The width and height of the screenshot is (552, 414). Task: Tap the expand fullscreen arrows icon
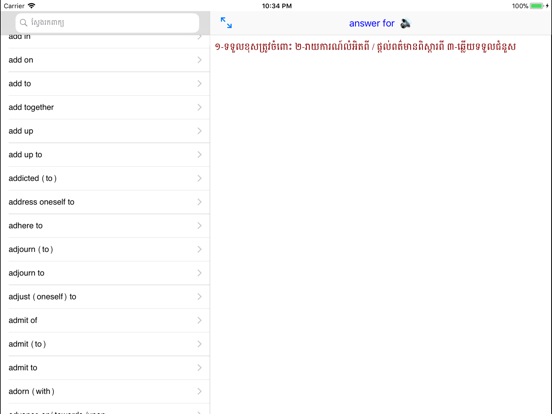point(226,23)
